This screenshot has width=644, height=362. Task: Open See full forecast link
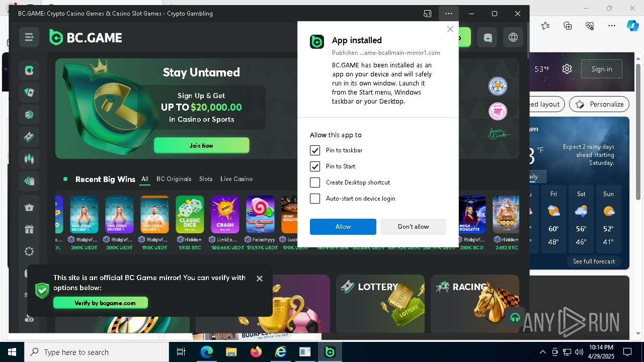click(x=594, y=261)
